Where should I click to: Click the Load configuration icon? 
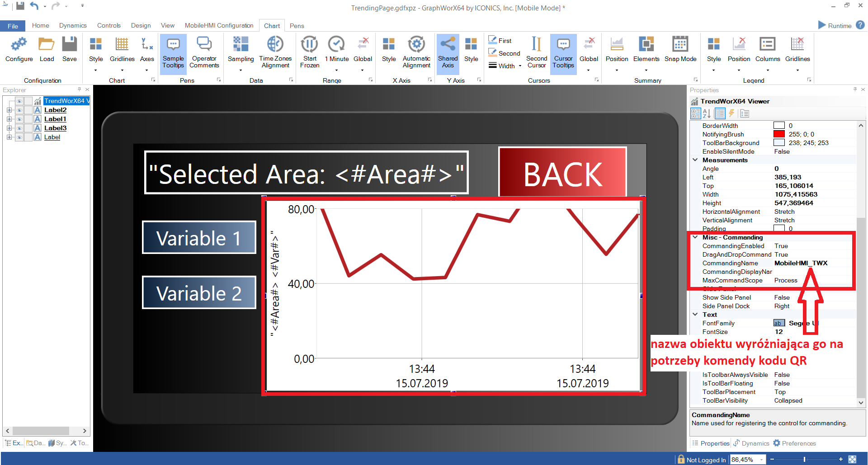click(47, 50)
